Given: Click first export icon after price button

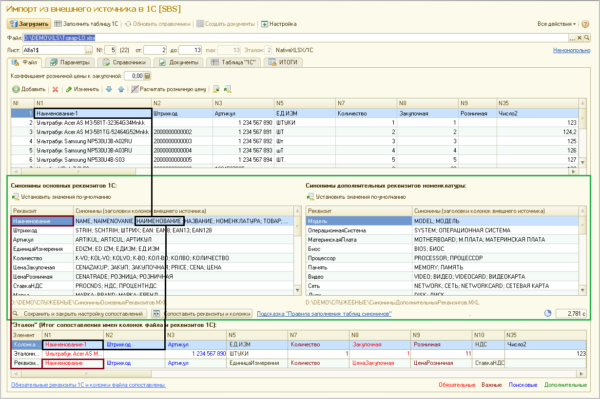Looking at the screenshot, I should coord(216,89).
